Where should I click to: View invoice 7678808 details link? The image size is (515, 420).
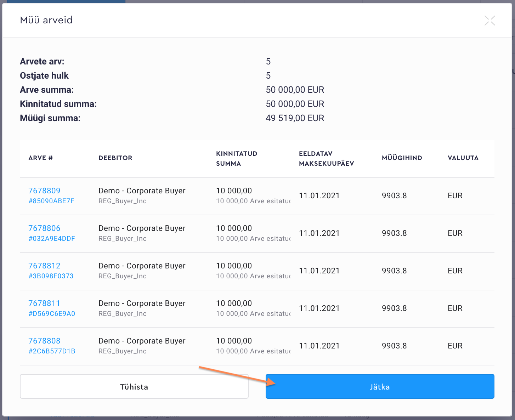click(44, 341)
